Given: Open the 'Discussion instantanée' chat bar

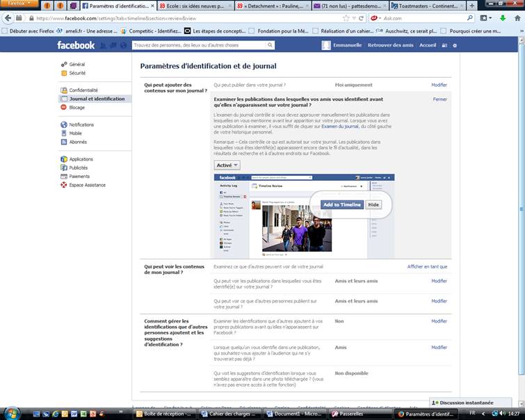Looking at the screenshot, I should (x=471, y=403).
